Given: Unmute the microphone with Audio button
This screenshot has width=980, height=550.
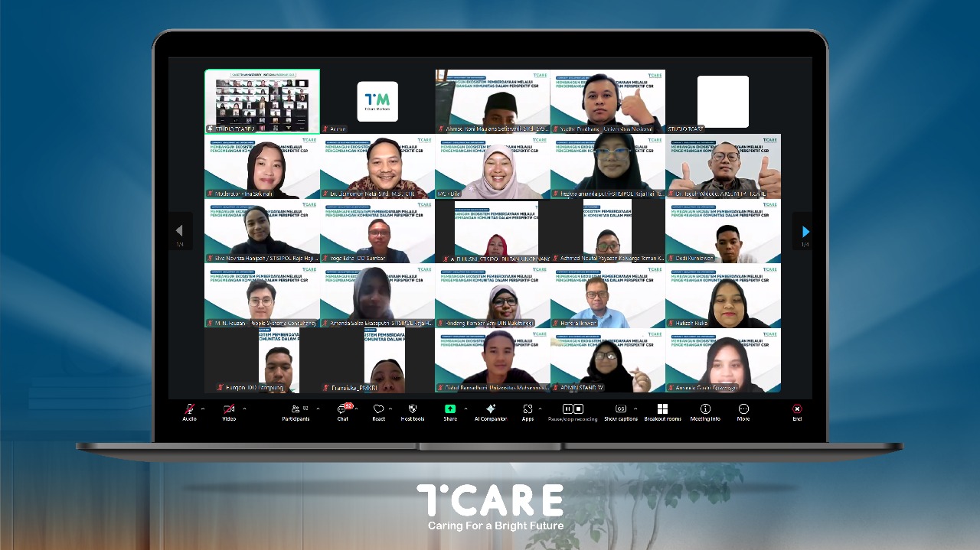Looking at the screenshot, I should click(189, 411).
